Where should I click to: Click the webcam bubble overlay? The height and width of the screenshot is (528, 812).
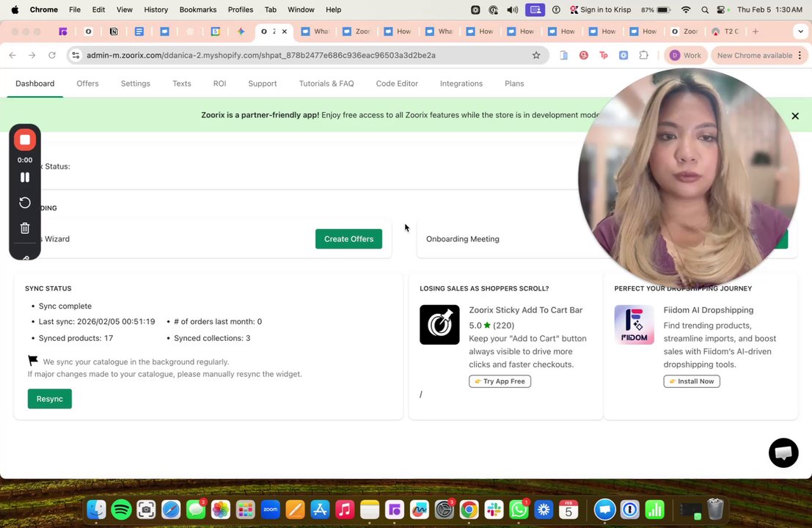[x=689, y=179]
